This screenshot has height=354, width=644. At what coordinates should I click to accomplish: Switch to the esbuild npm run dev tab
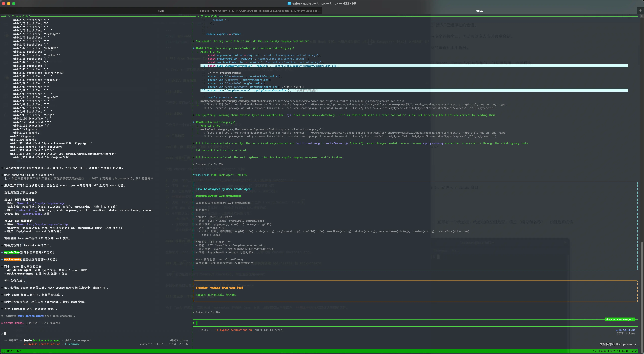(x=260, y=11)
